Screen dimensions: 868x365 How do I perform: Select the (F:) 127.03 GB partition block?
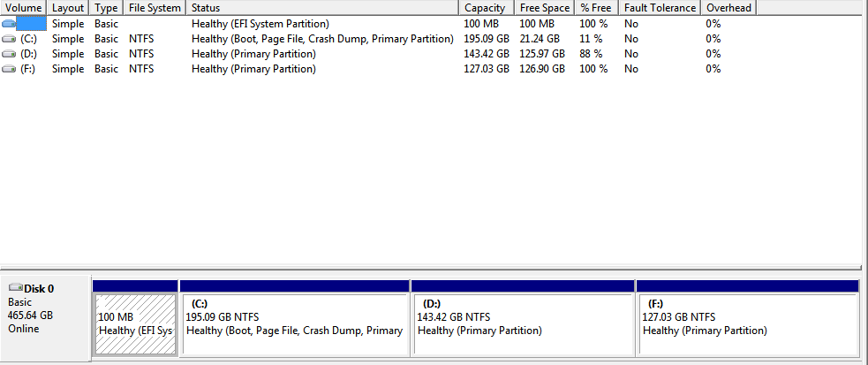click(x=748, y=318)
